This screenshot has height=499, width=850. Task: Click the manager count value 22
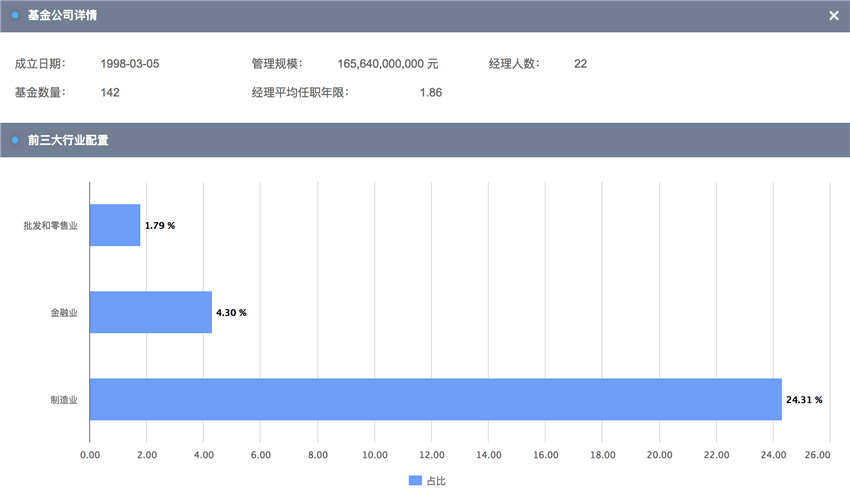pos(580,64)
